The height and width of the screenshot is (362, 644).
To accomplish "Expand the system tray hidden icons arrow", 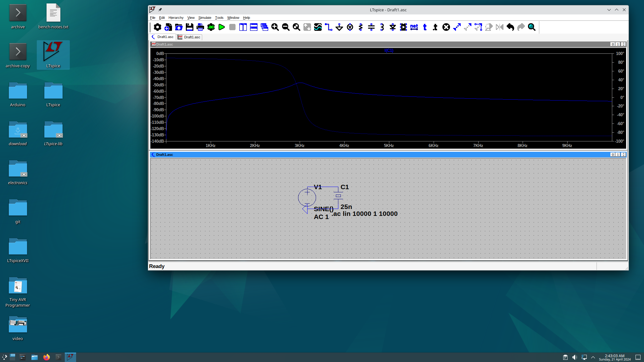I will (593, 357).
